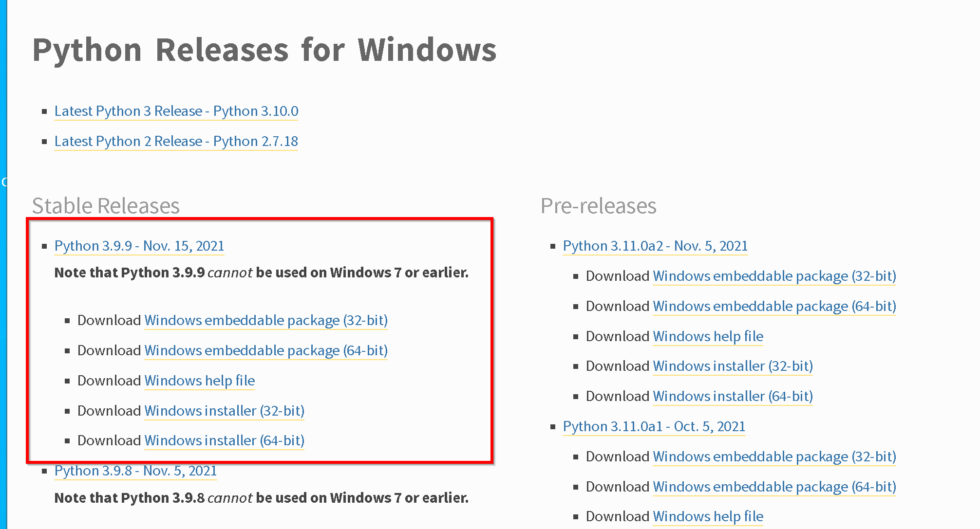Open Python 3.9.8 - Nov. 5, 2021 release
980x529 pixels.
pyautogui.click(x=136, y=471)
